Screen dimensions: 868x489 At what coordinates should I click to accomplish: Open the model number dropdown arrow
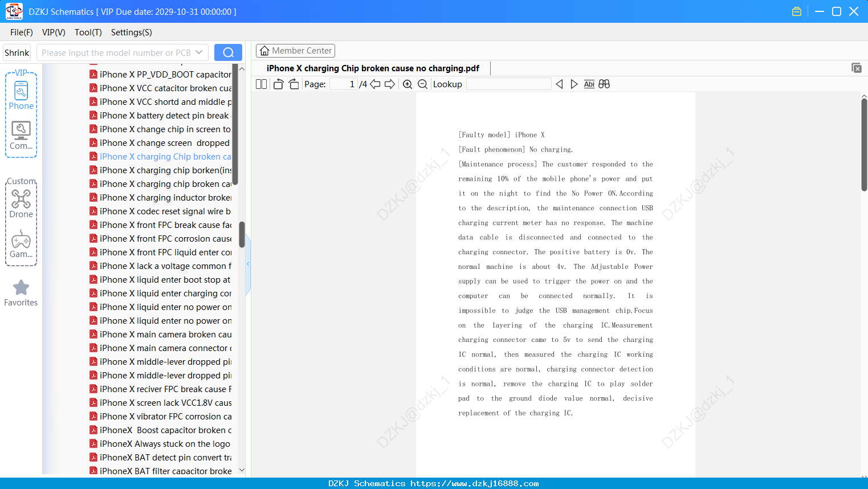(x=199, y=52)
